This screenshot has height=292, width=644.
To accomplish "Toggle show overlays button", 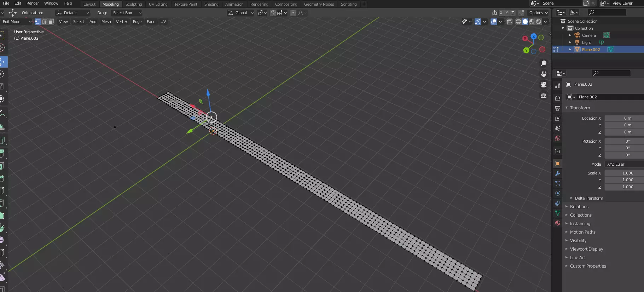I will [x=494, y=22].
